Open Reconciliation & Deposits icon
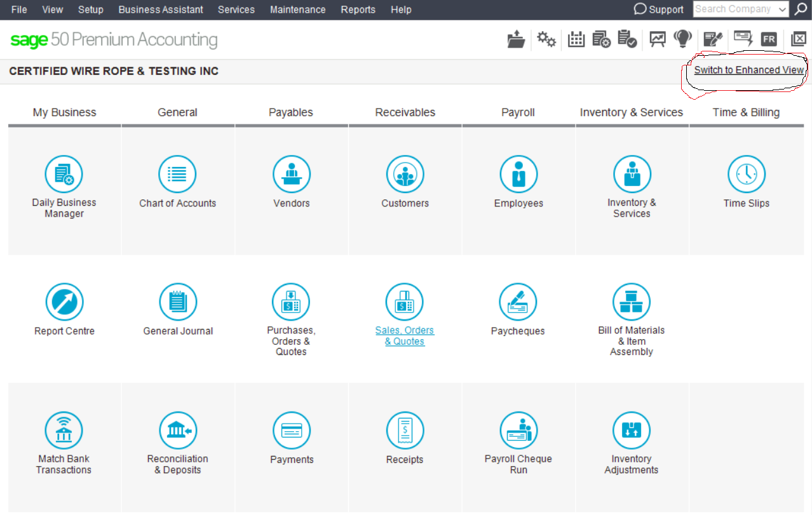This screenshot has width=812, height=515. 178,431
